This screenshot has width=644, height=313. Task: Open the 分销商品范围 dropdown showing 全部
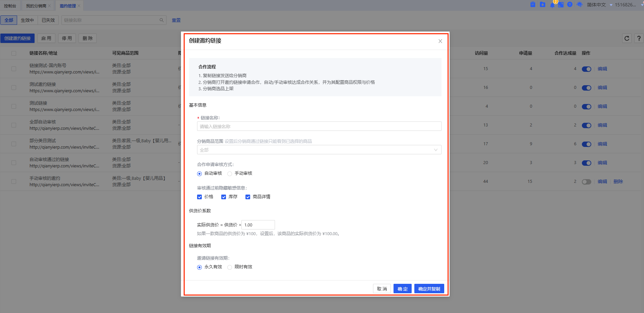(x=319, y=150)
